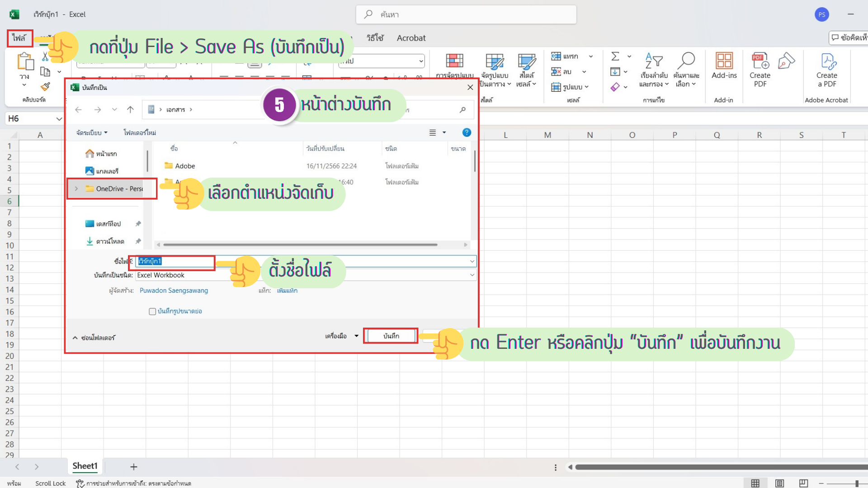Click the Create PDF icon
The image size is (868, 488).
[760, 61]
